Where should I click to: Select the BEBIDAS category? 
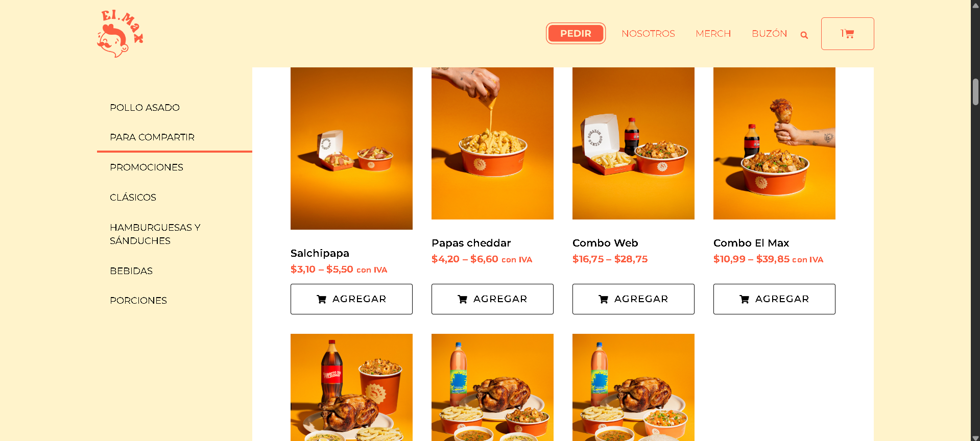tap(131, 271)
